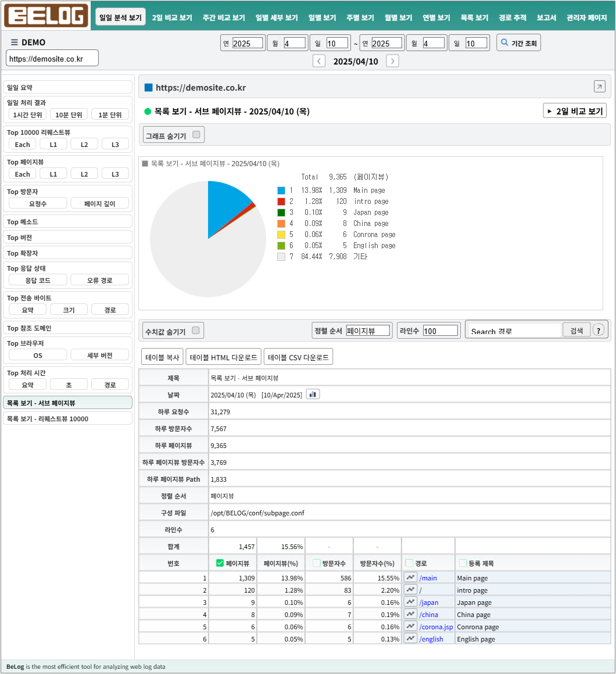Select Each under Top 페이지뷰
The image size is (616, 674).
(x=22, y=174)
